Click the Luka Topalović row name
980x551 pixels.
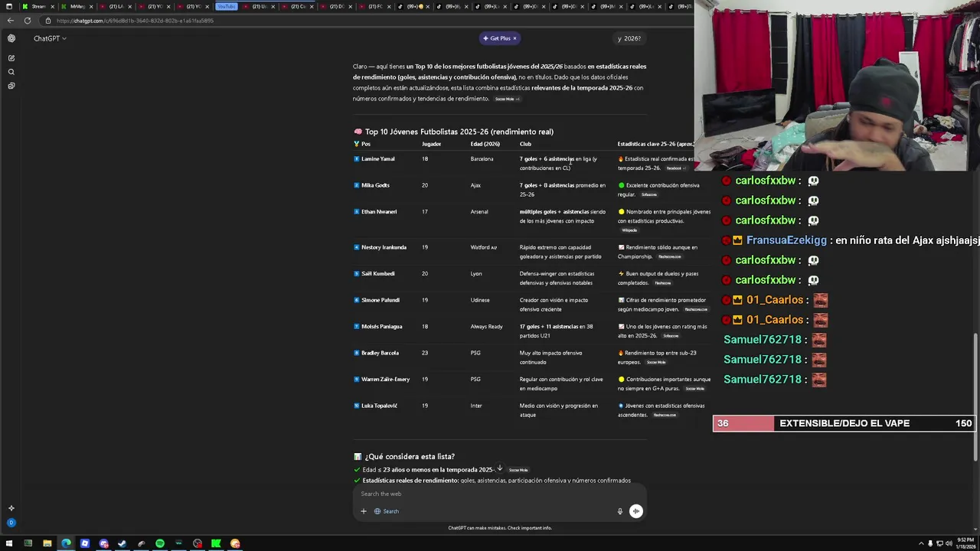(379, 406)
